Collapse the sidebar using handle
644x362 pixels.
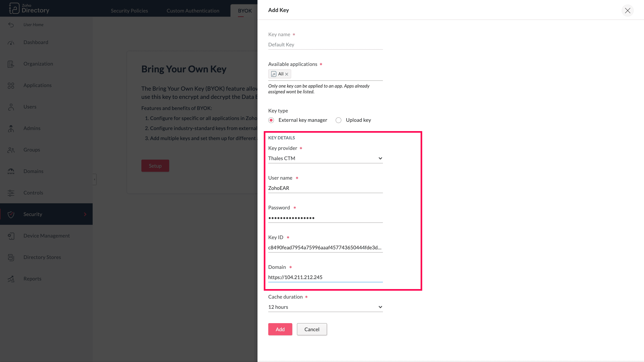click(94, 179)
